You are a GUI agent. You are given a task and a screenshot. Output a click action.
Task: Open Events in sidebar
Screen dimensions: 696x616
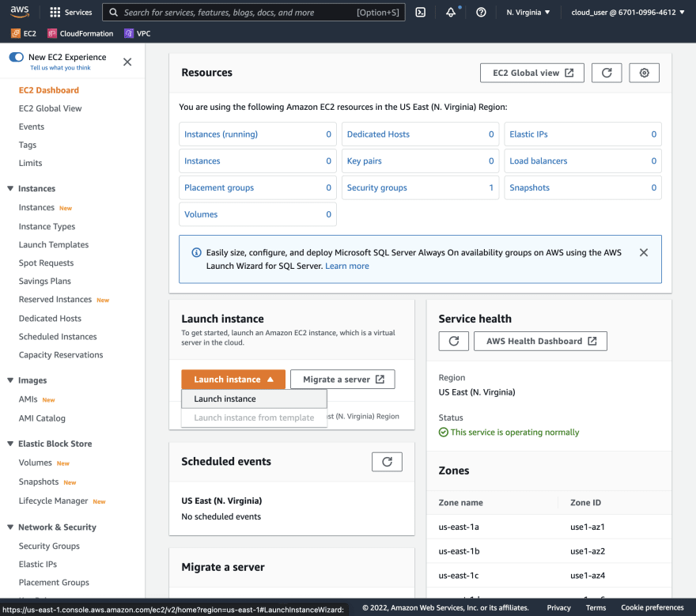pos(32,127)
